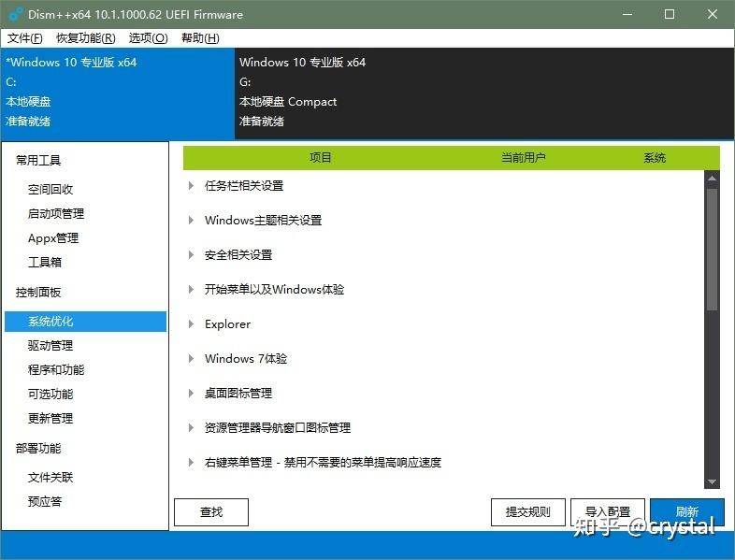
Task: Expand 任务栏相关设置 group arrow
Action: tap(191, 185)
